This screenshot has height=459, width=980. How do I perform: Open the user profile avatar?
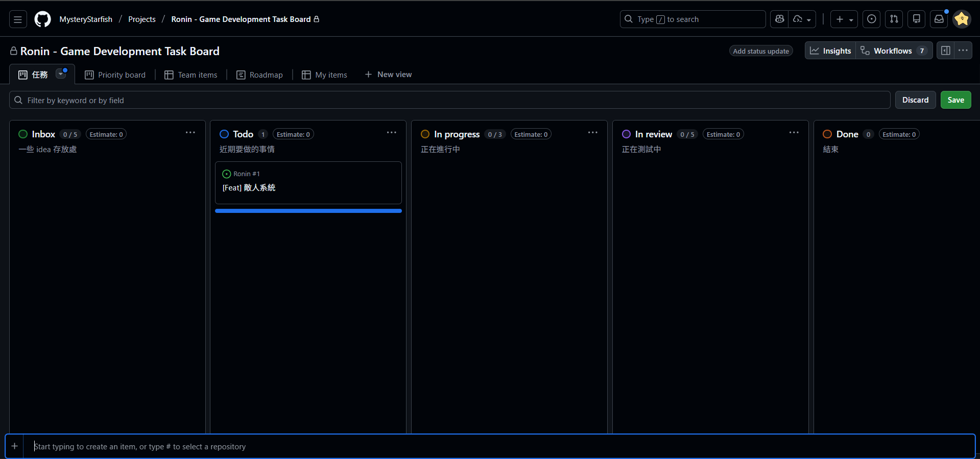[962, 19]
